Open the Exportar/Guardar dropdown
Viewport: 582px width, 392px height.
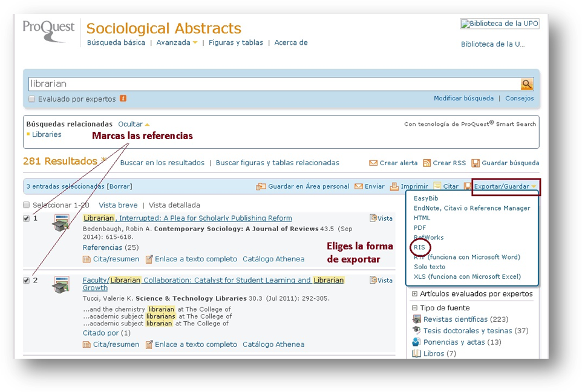[505, 187]
